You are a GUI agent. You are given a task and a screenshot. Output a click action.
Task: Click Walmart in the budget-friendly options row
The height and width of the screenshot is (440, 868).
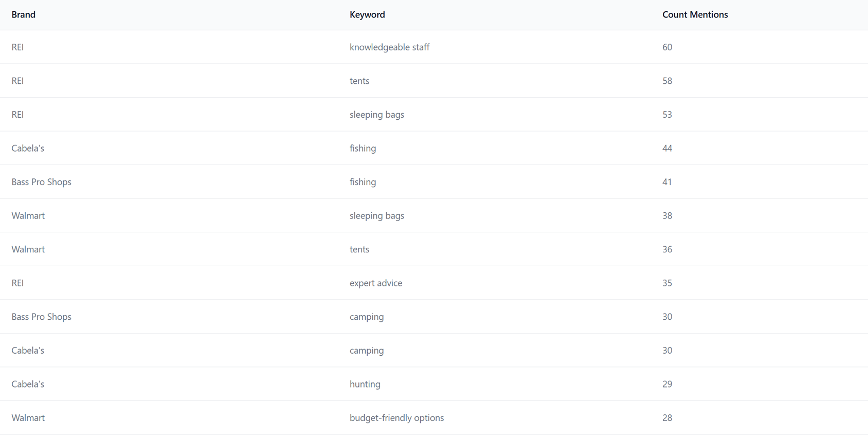click(x=28, y=418)
